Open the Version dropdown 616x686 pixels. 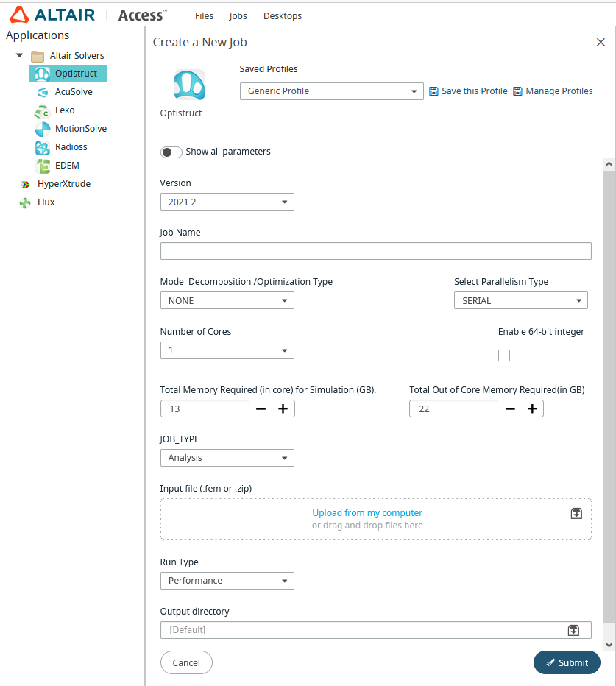[x=227, y=202]
